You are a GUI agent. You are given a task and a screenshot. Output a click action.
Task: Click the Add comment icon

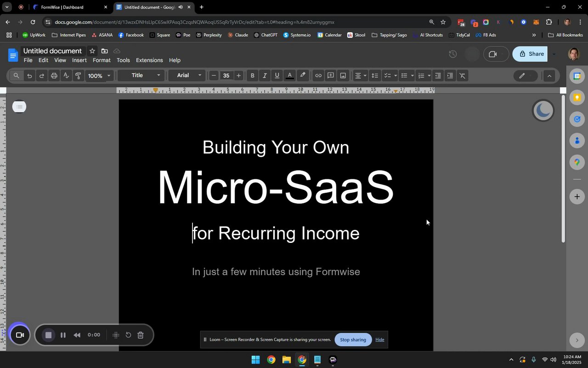[330, 76]
